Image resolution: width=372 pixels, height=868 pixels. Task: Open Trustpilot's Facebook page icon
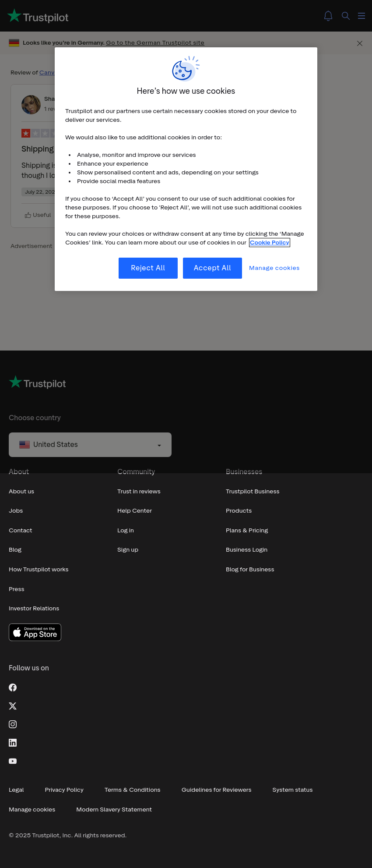click(13, 687)
